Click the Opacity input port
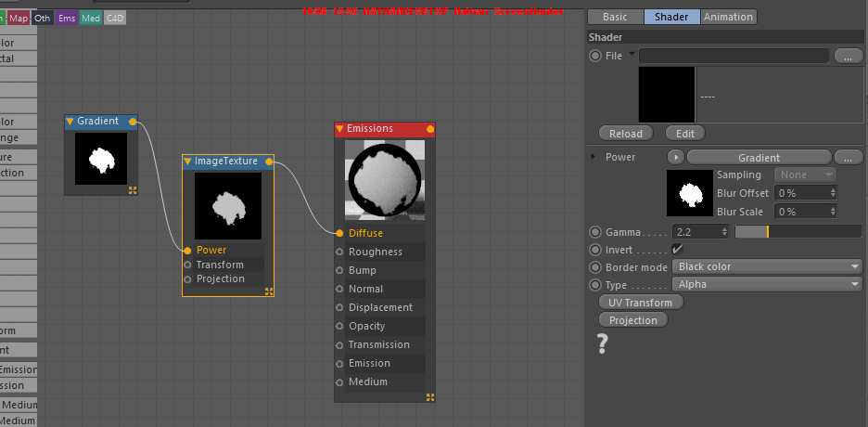Screen dimensions: 868x427 click(x=339, y=326)
